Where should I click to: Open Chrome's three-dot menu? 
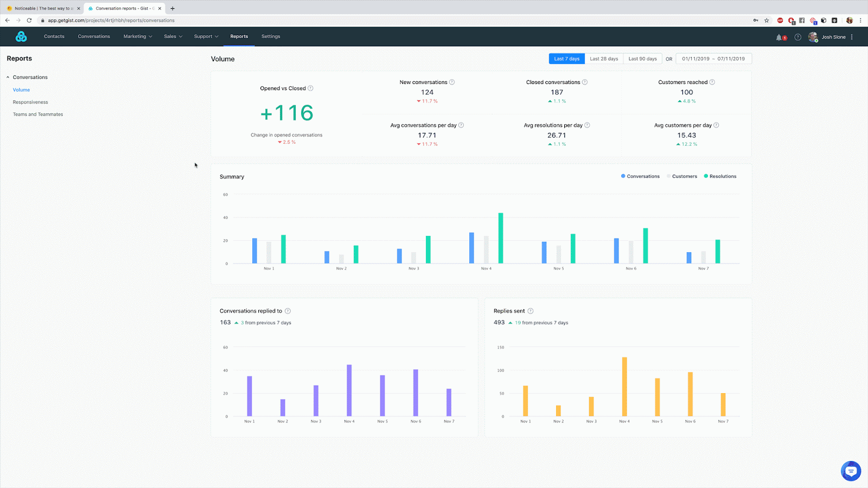(x=860, y=21)
